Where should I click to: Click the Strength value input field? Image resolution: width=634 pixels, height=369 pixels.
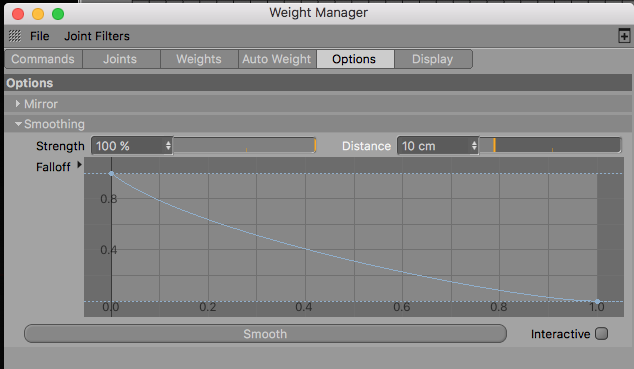pos(129,146)
